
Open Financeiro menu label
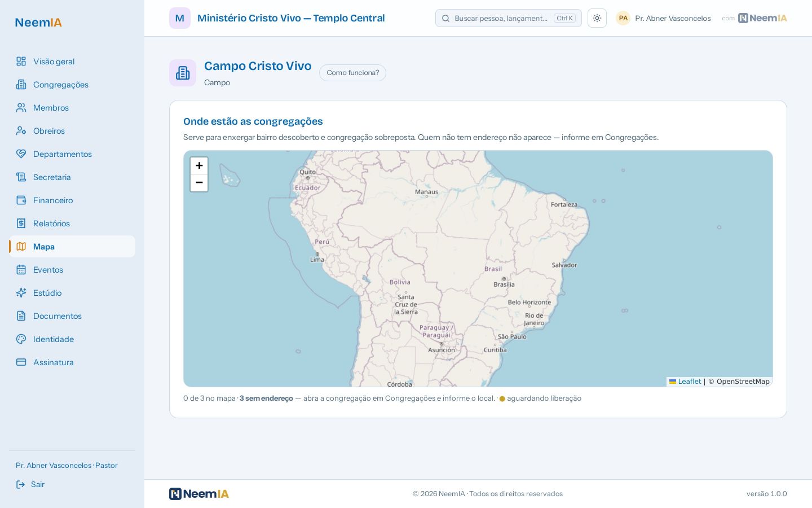point(53,200)
